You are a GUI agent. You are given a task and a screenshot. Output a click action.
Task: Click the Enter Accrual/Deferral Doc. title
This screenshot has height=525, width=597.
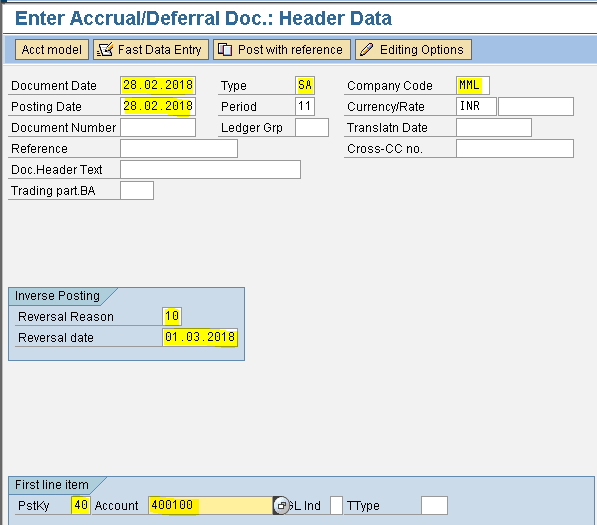coord(203,18)
